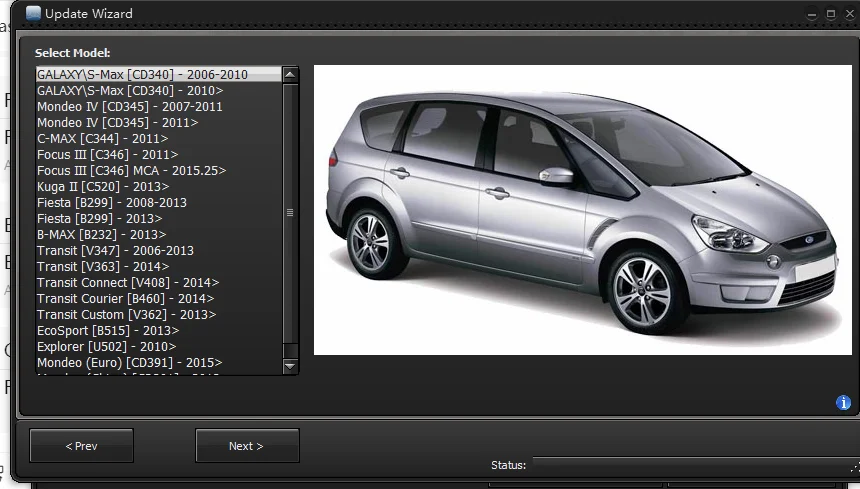Select EcoSport [B515] - 2013>
860x489 pixels.
click(159, 331)
